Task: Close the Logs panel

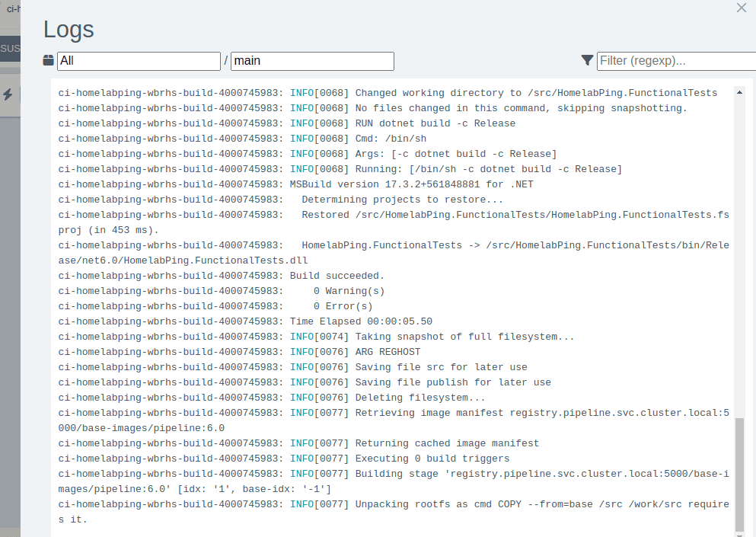Action: (x=741, y=8)
